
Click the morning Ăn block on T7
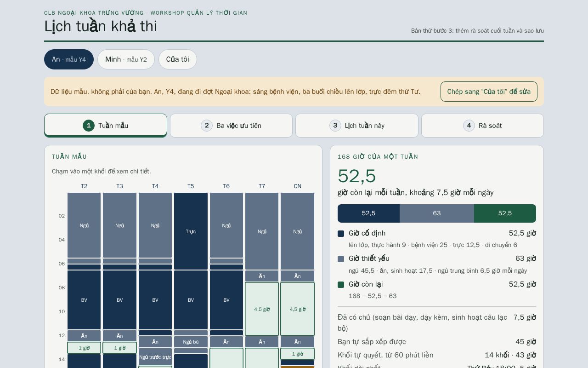pos(262,276)
